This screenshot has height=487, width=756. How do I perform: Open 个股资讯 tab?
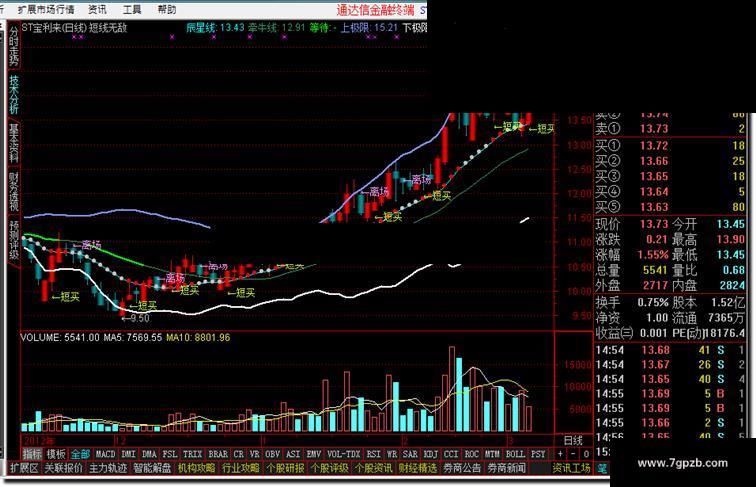[x=374, y=468]
